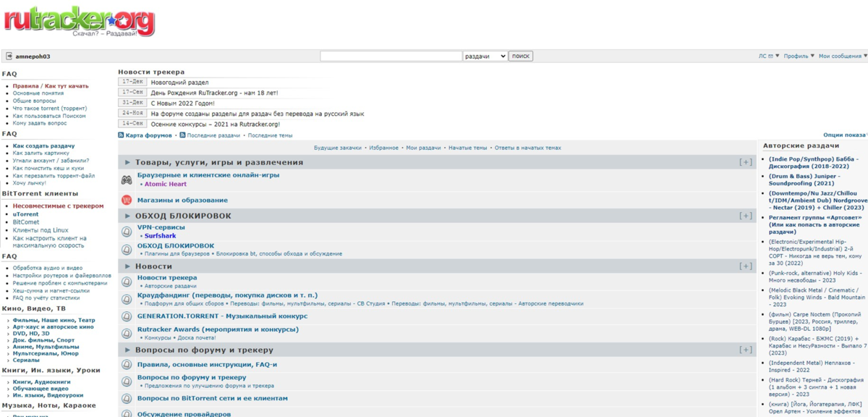Click the [+] toggle on ОБХОД БЛОКИРОВОК header
This screenshot has width=868, height=417.
click(746, 216)
